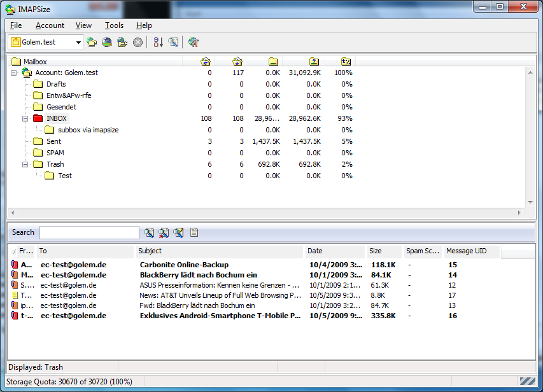Screen dimensions: 543x392
Task: Sort messages by the Size column header
Action: [384, 251]
